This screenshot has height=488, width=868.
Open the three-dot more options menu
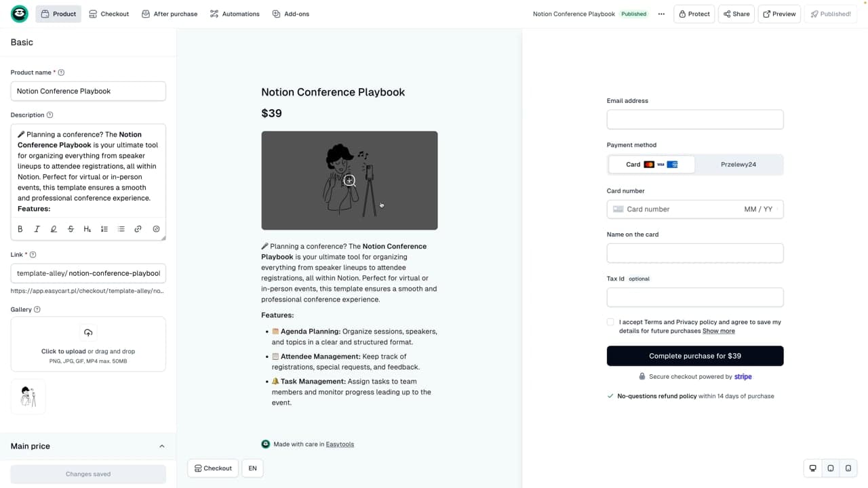[661, 14]
